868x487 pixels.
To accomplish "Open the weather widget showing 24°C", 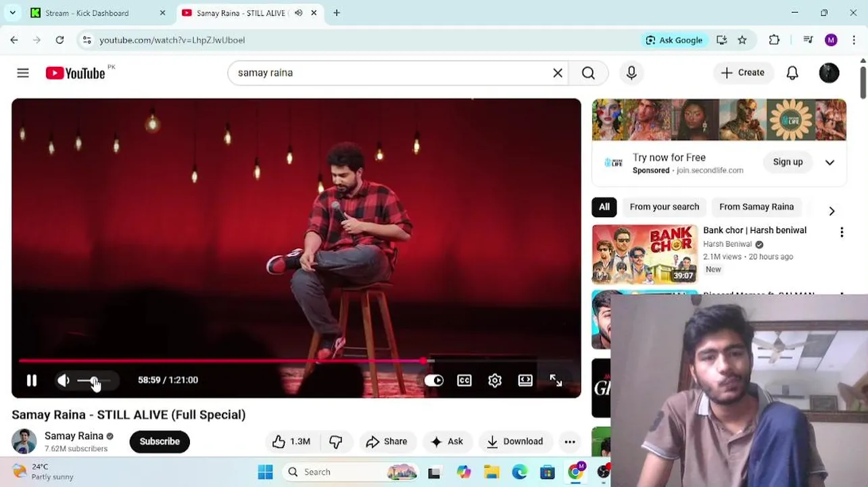I will [x=43, y=471].
